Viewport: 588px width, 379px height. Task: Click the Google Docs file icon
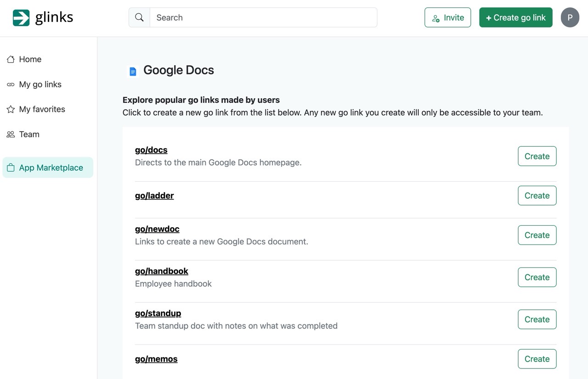pos(133,71)
